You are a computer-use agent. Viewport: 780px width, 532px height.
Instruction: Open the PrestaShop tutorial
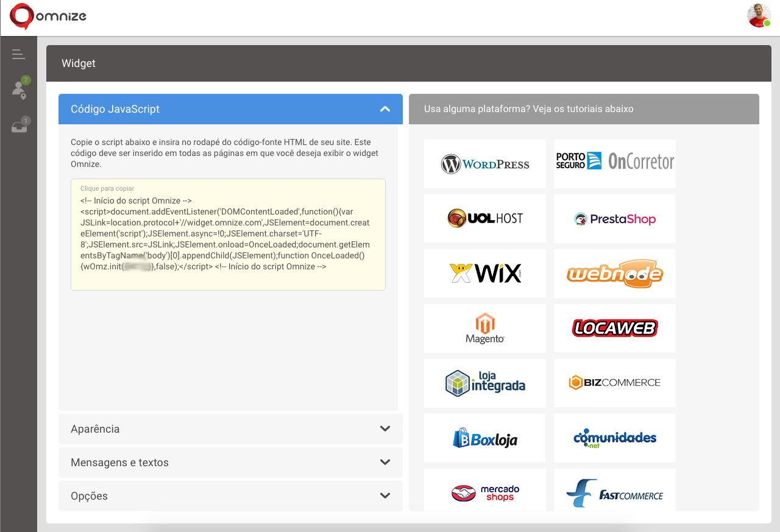coord(615,219)
